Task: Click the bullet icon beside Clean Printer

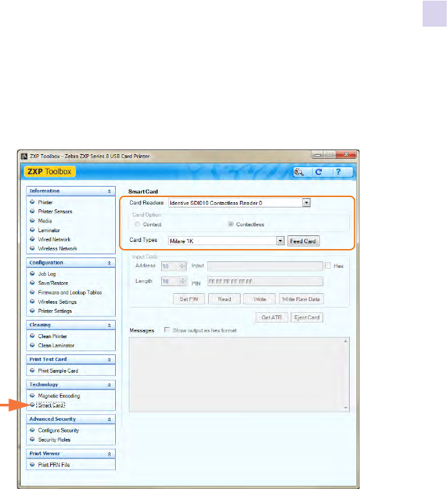Action: click(32, 336)
